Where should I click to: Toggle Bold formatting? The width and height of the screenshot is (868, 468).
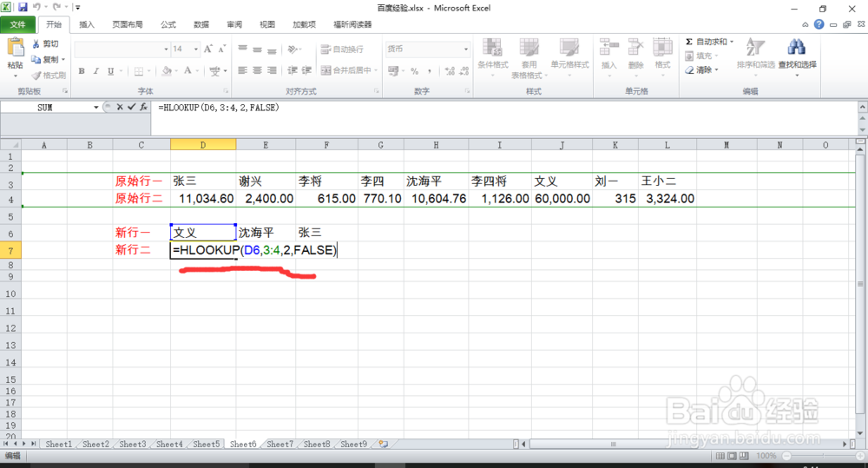(82, 71)
